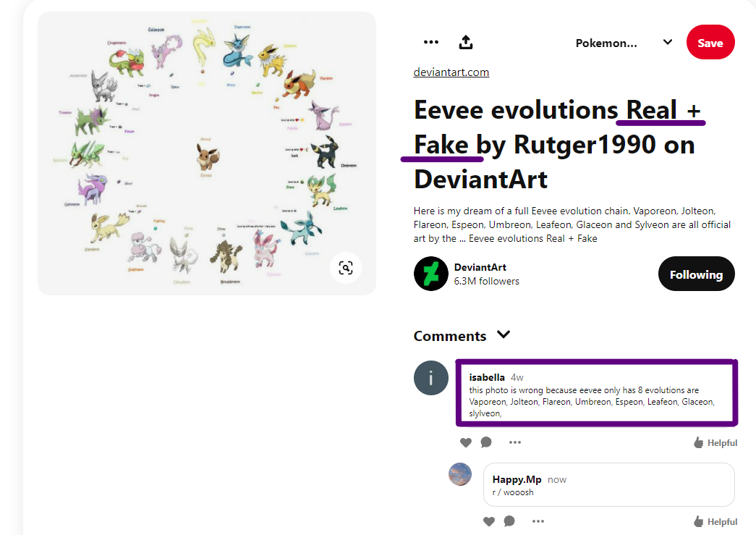
Task: Mark isabella's comment as Helpful
Action: pyautogui.click(x=715, y=442)
